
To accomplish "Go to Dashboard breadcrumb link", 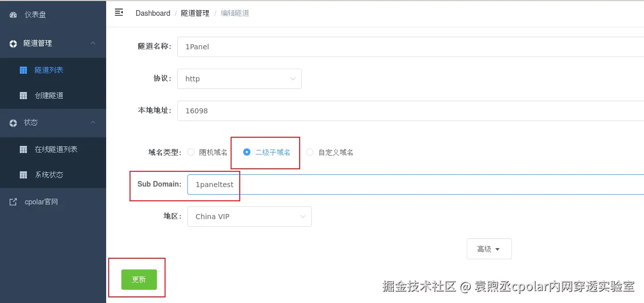I will tap(153, 13).
